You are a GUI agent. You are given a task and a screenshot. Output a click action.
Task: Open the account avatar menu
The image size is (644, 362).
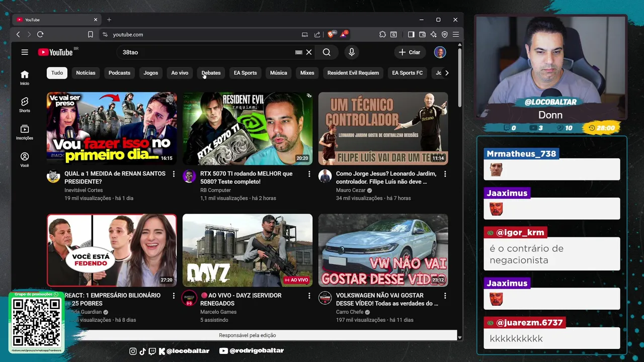coord(440,52)
